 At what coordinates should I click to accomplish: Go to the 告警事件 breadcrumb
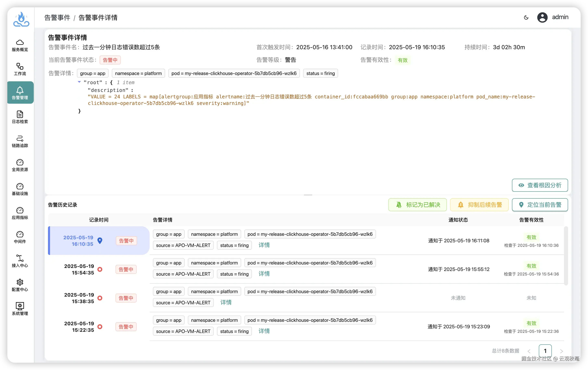coord(57,17)
